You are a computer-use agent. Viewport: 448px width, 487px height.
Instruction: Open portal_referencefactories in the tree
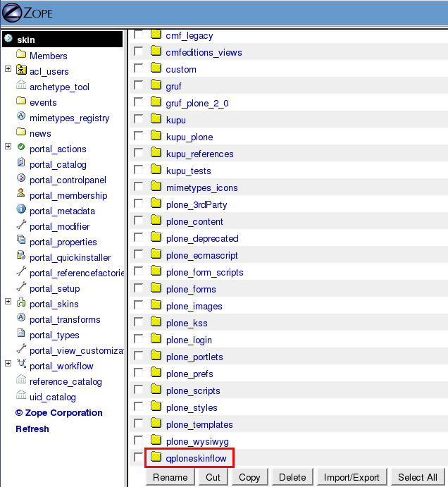77,273
